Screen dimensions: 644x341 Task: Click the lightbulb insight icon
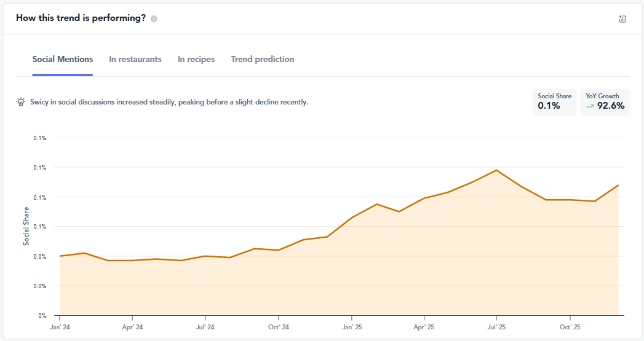coord(21,102)
